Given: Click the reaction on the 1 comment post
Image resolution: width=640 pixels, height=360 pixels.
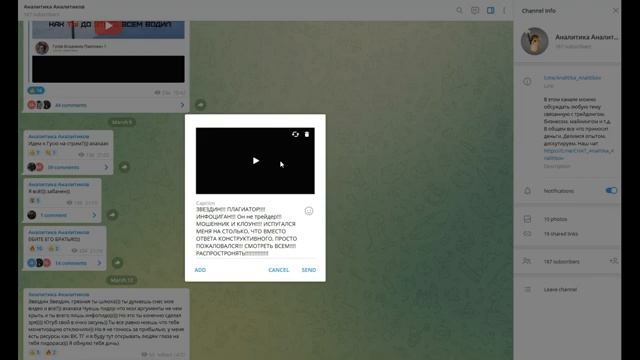Looking at the screenshot, I should coord(34,200).
